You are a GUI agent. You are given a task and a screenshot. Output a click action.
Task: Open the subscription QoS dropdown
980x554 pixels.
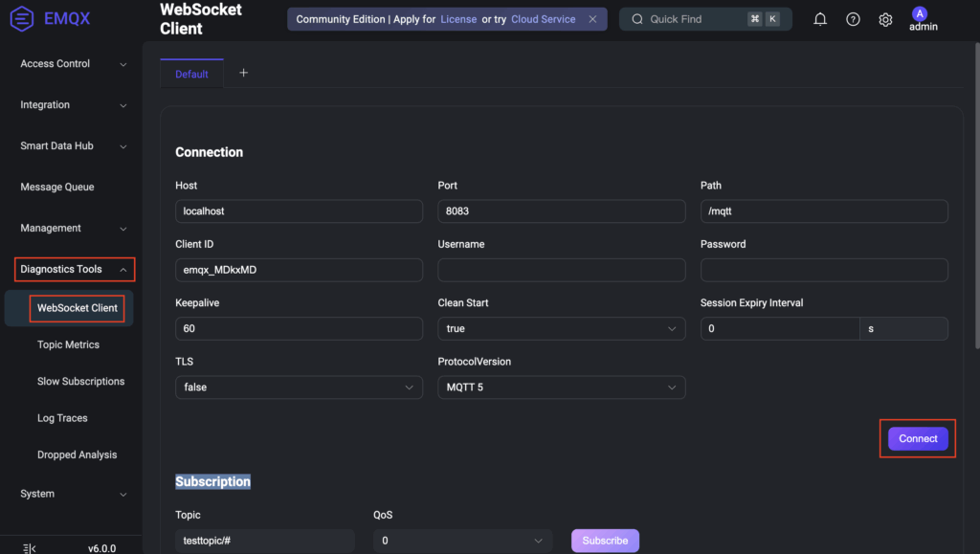click(462, 541)
